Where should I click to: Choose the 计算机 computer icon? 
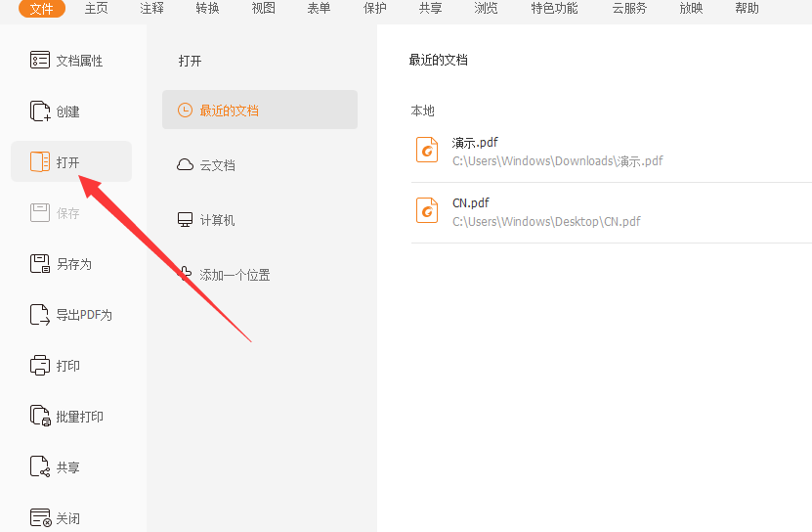point(185,220)
